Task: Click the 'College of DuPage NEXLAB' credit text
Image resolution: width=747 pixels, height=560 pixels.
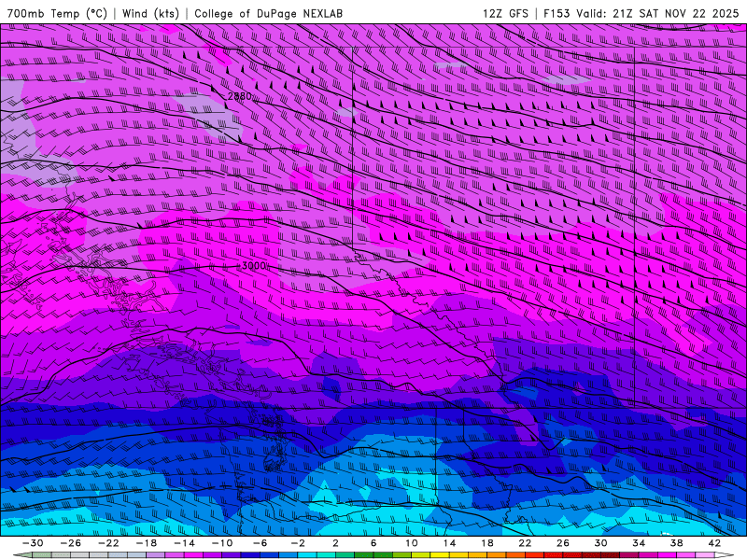Action: 268,13
